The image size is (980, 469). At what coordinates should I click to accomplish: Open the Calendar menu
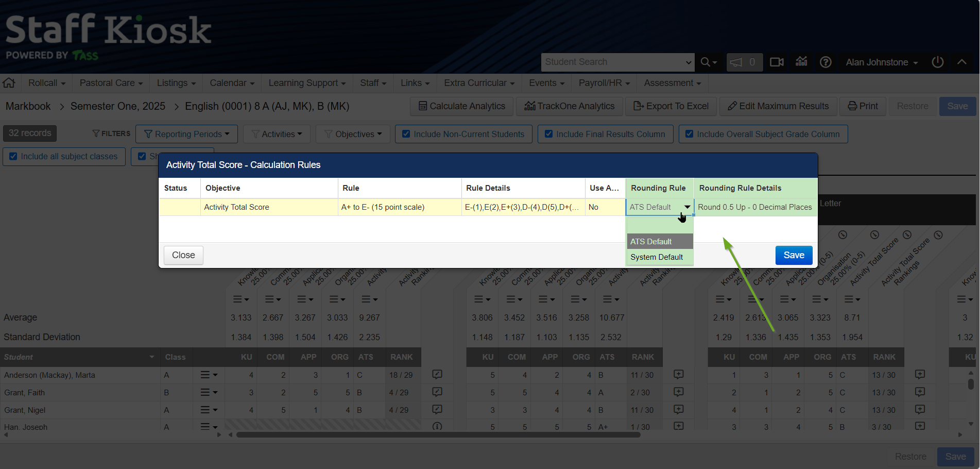pos(232,83)
